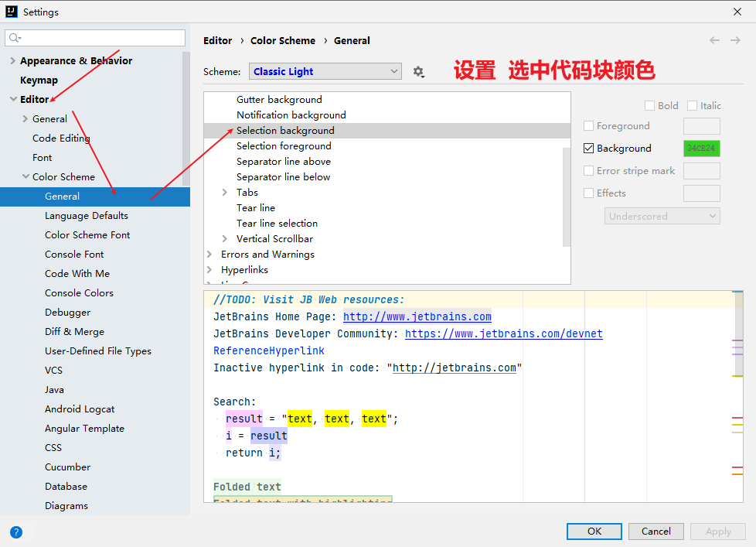
Task: Click the green Background color swatch
Action: coord(702,148)
